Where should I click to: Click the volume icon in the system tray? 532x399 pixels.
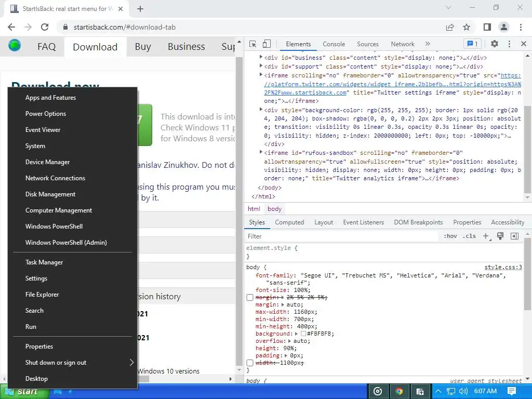(x=463, y=392)
